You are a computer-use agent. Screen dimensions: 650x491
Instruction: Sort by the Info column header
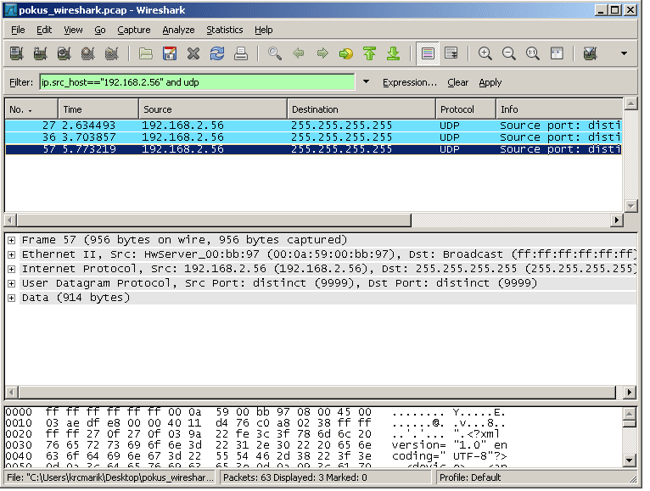click(560, 109)
